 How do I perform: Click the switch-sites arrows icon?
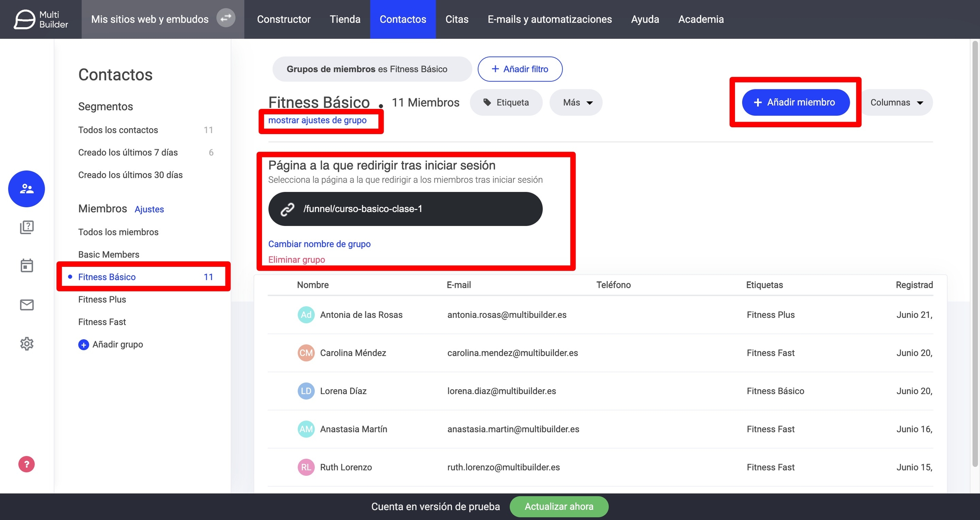coord(225,18)
